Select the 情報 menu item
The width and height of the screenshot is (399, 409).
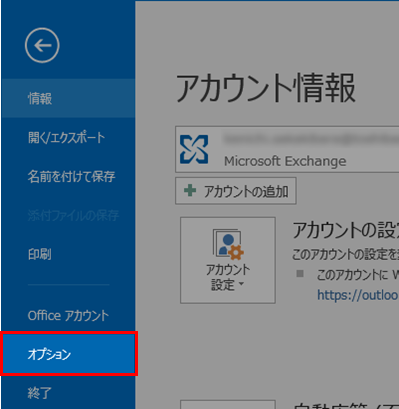[x=68, y=99]
